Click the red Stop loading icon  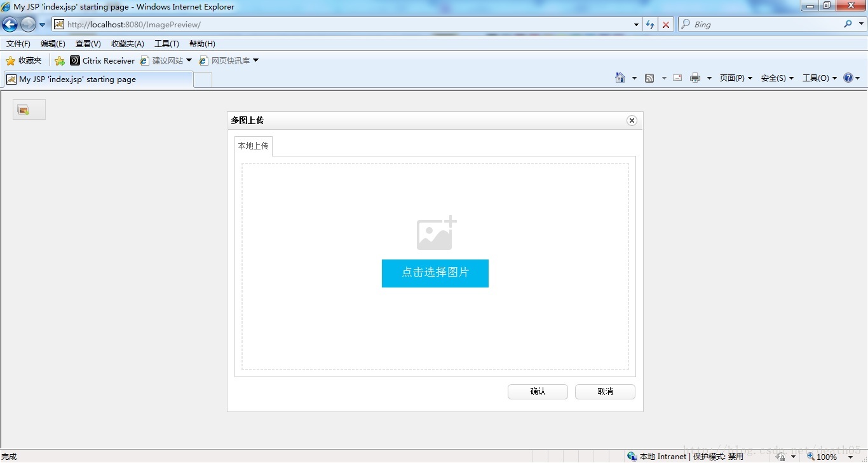click(666, 25)
